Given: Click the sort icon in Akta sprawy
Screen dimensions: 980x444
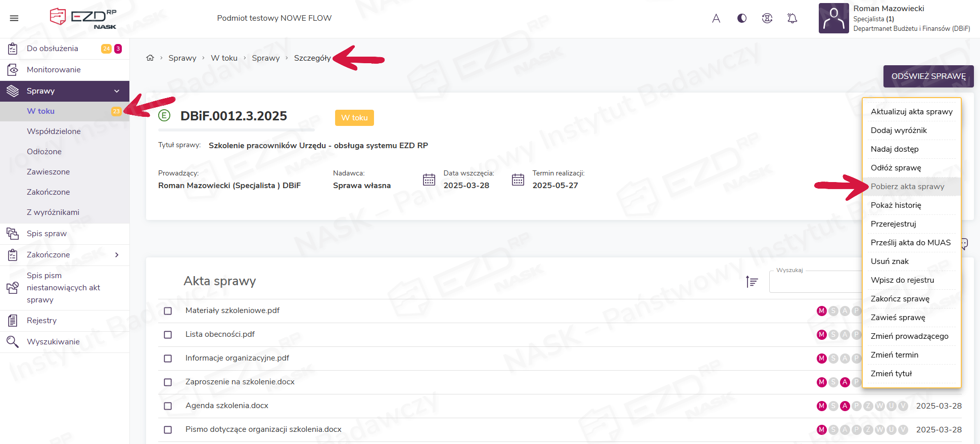Looking at the screenshot, I should tap(752, 282).
